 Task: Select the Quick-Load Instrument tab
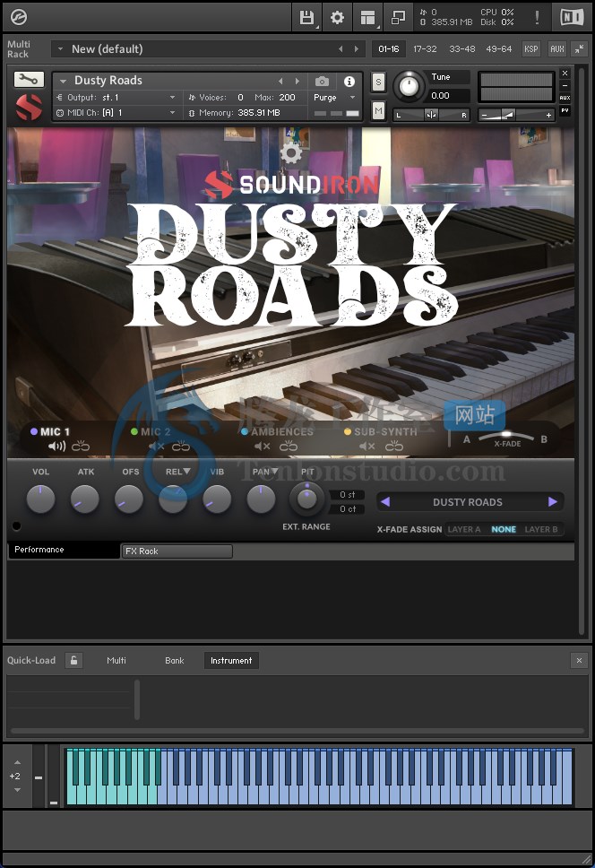tap(231, 660)
